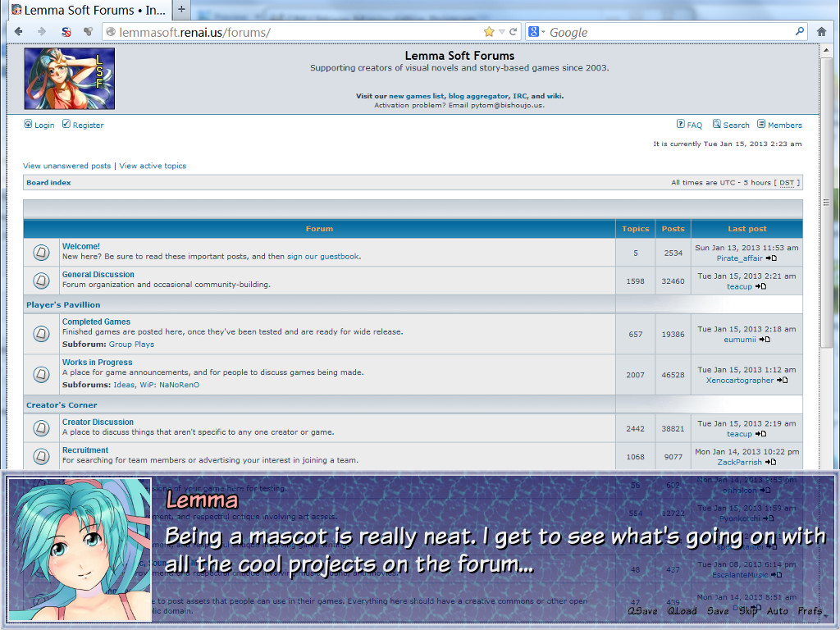The height and width of the screenshot is (630, 840).
Task: Open the forum Search link
Action: [x=731, y=125]
